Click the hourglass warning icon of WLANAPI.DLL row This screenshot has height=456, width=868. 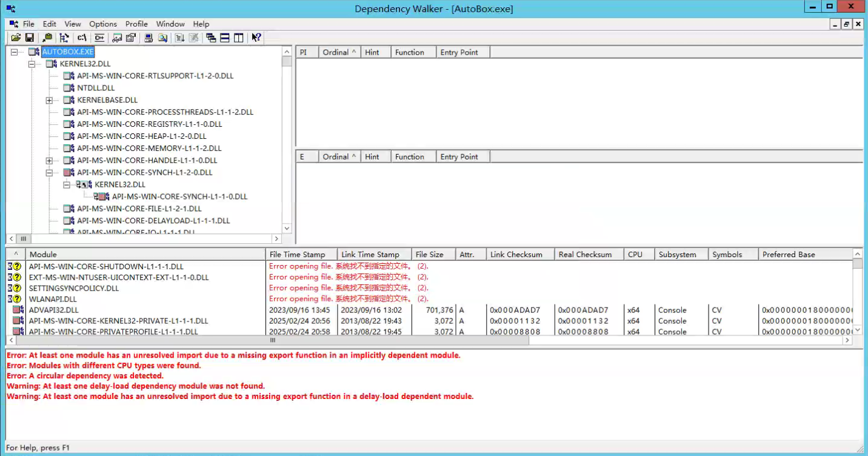(x=14, y=299)
